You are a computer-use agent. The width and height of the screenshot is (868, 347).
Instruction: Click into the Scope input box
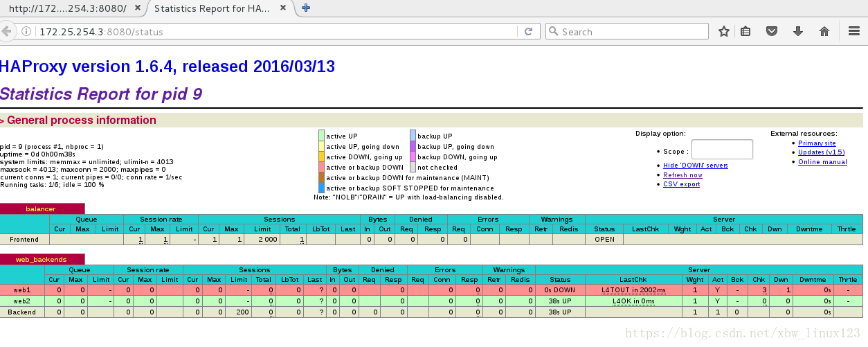[x=722, y=150]
